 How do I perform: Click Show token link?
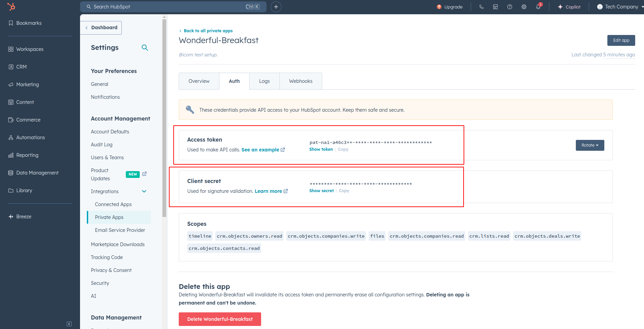pos(321,149)
